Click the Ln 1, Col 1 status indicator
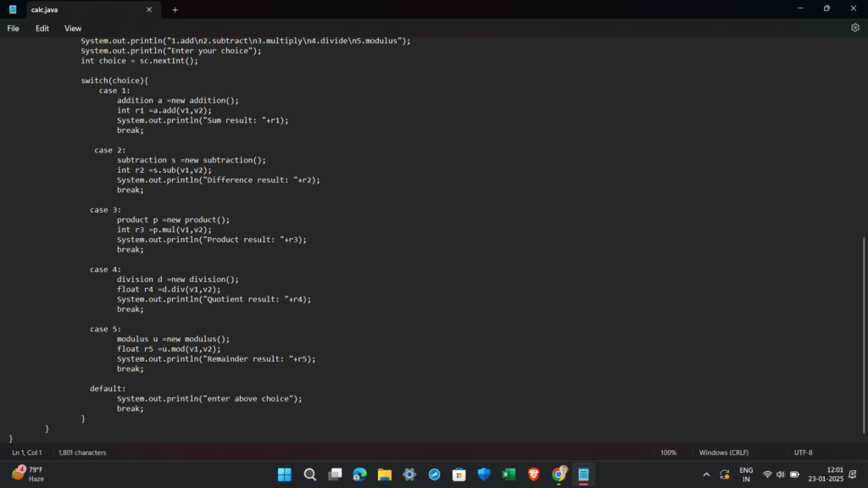The width and height of the screenshot is (868, 488). pyautogui.click(x=27, y=452)
